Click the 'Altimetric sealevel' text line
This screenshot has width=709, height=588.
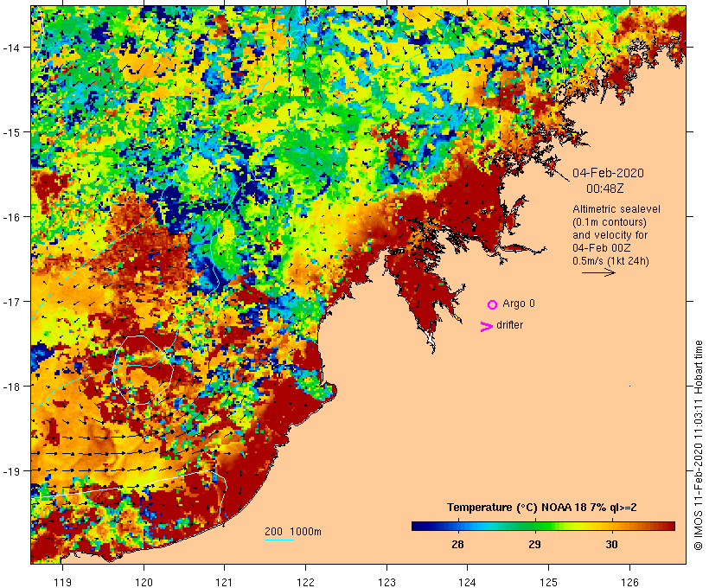tap(616, 209)
